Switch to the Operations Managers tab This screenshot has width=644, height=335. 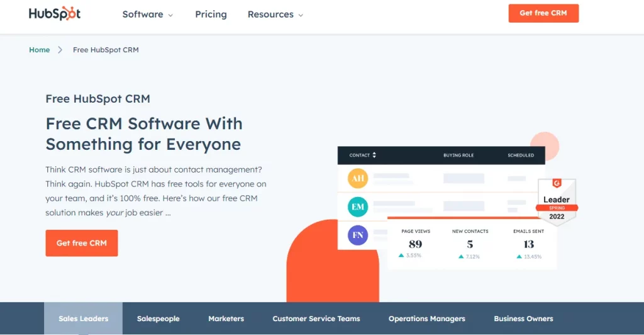pos(427,319)
